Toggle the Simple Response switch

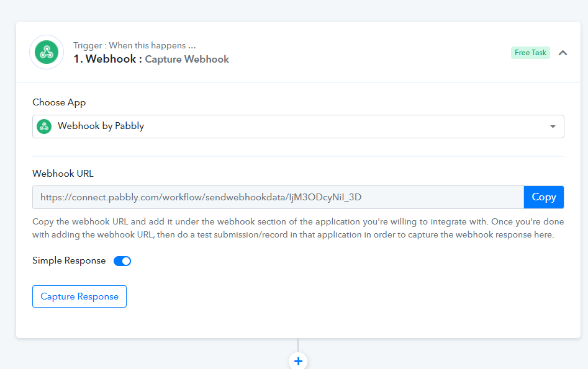122,261
